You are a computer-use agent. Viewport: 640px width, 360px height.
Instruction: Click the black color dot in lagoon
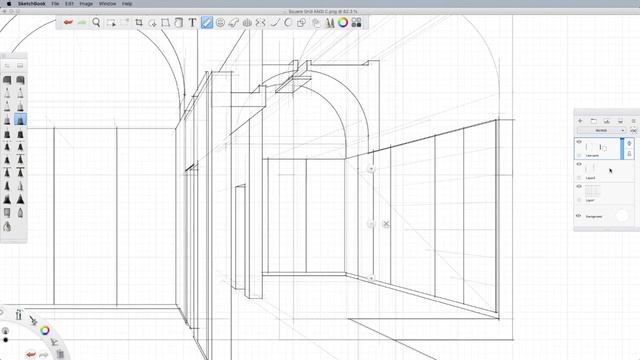click(5, 340)
